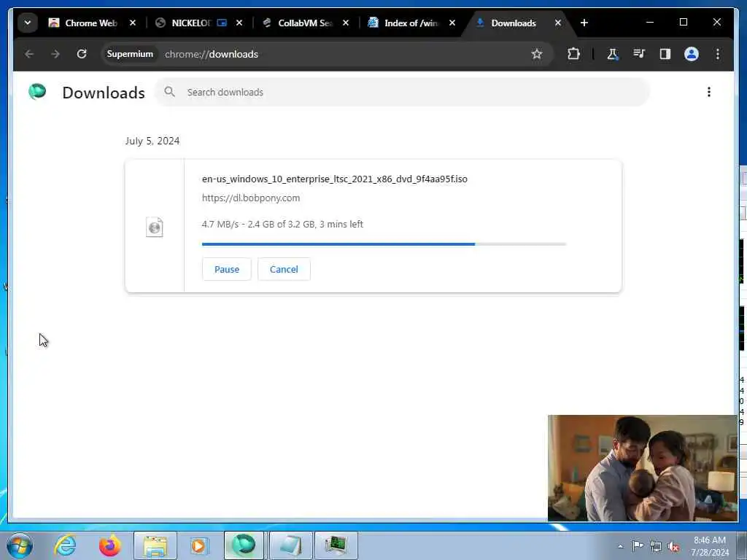Click the Supermium logo beside Downloads
The height and width of the screenshot is (560, 747).
tap(37, 91)
